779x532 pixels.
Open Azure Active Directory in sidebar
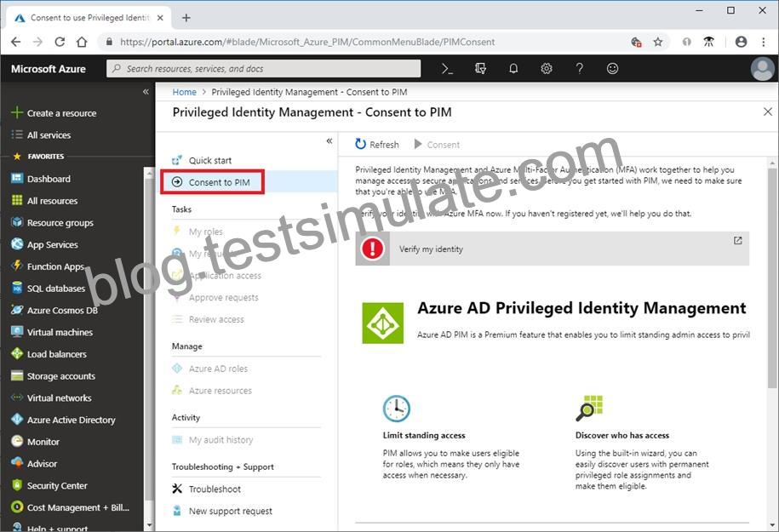pyautogui.click(x=71, y=420)
